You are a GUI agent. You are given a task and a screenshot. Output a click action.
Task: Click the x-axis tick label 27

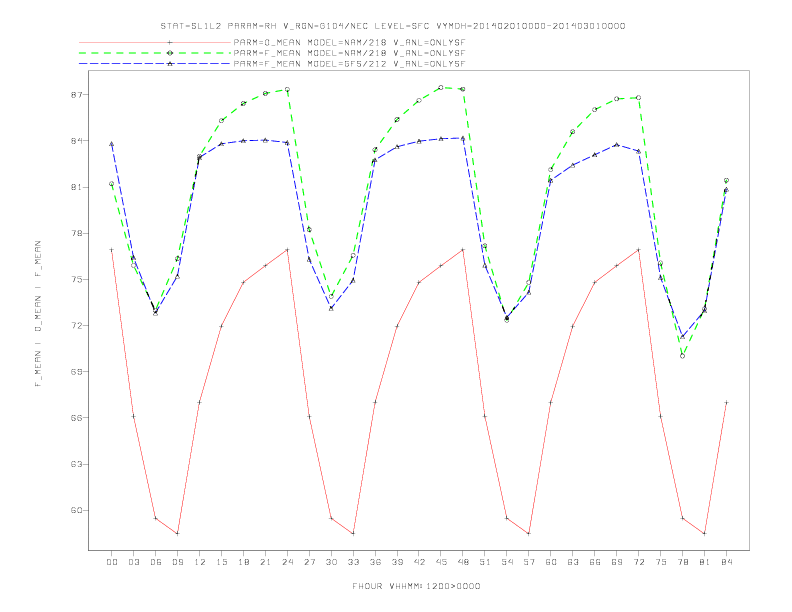(309, 562)
